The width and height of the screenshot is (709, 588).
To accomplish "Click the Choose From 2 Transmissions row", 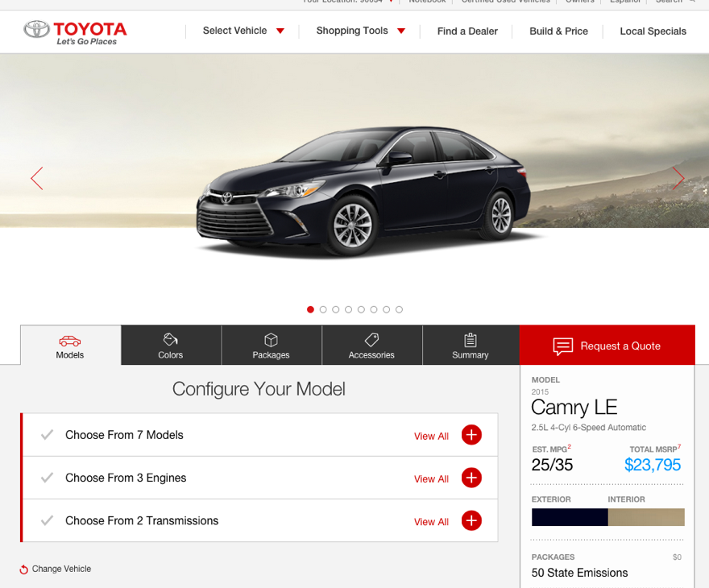I will tap(259, 520).
